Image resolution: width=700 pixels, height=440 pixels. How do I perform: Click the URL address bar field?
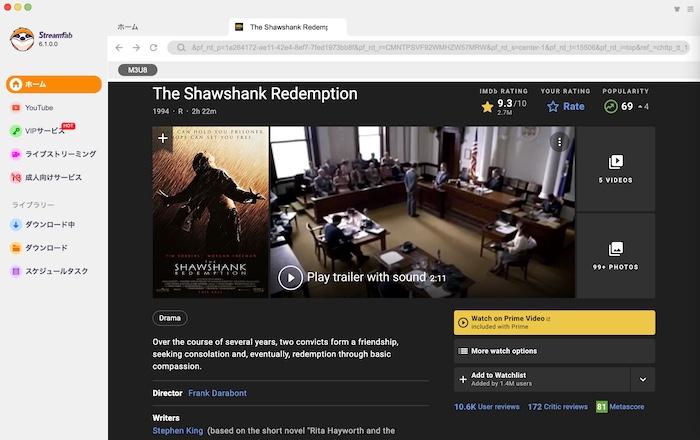point(429,47)
